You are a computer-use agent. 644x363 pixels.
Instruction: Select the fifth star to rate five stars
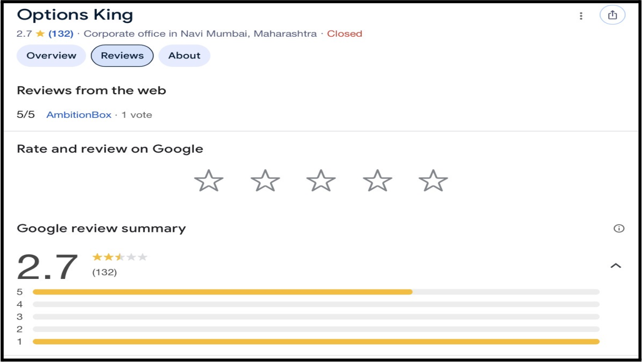tap(433, 180)
